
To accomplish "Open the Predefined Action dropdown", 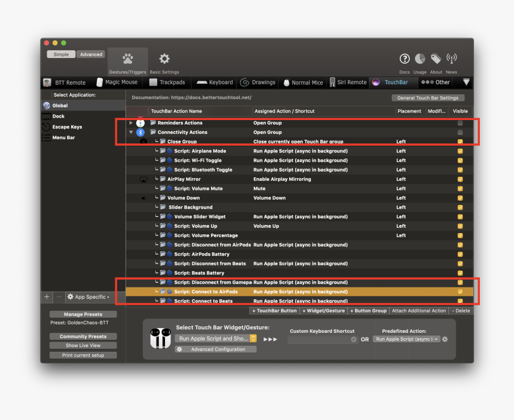I will [x=406, y=339].
